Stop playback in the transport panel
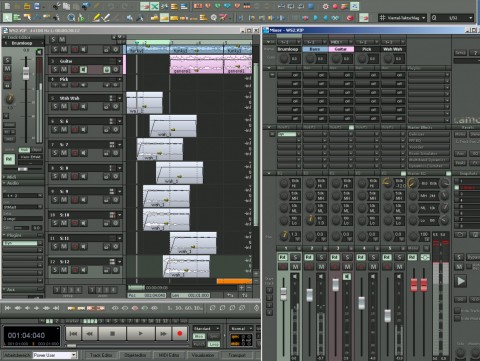This screenshot has height=361, width=480. [x=112, y=333]
